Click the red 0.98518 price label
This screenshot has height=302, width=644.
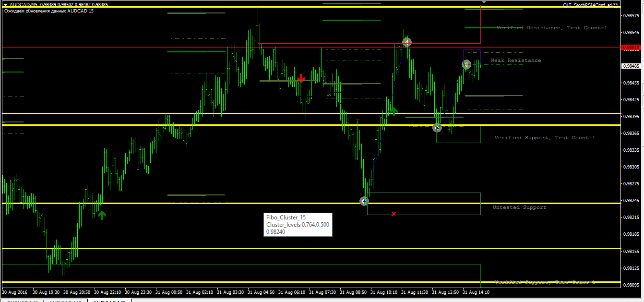coord(631,48)
